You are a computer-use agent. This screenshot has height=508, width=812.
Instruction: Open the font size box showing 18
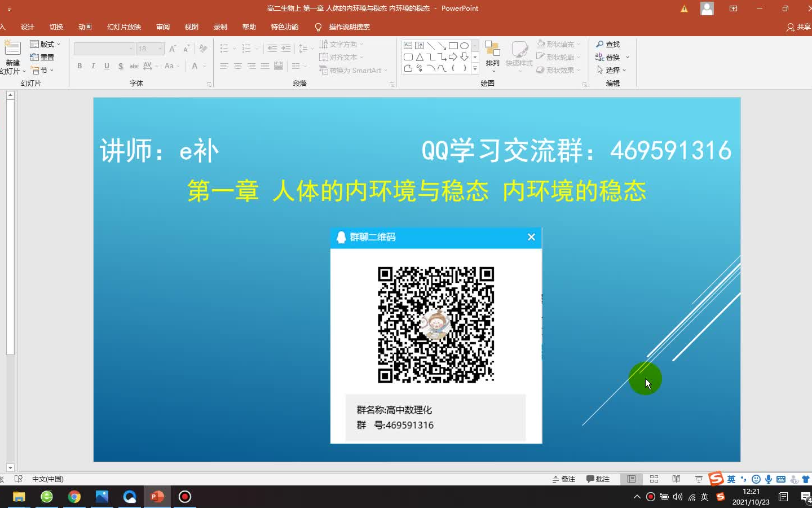pos(151,49)
